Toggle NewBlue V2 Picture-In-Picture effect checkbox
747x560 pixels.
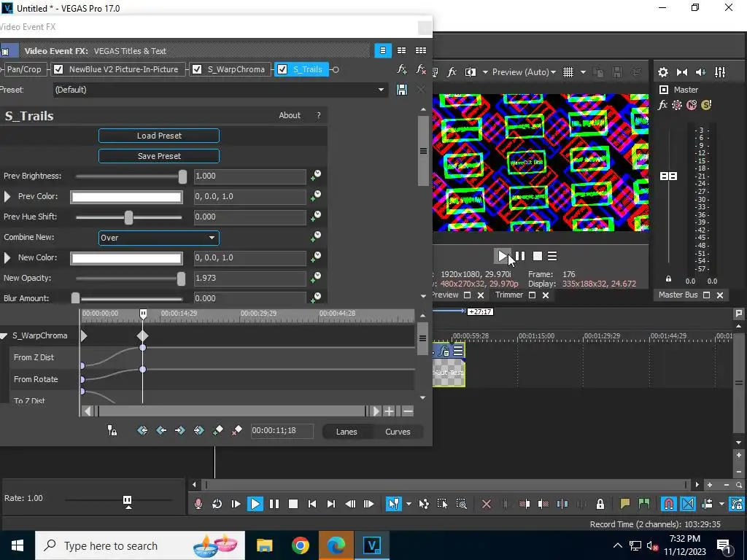pos(58,69)
